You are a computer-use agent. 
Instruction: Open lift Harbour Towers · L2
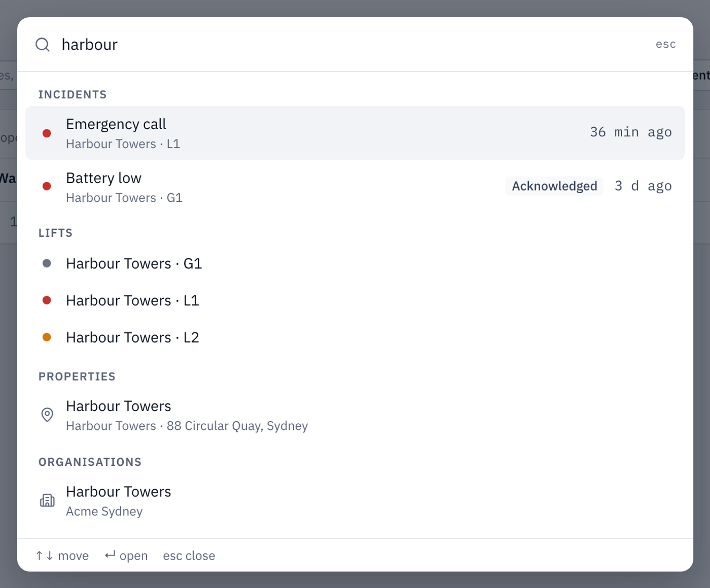(x=355, y=338)
